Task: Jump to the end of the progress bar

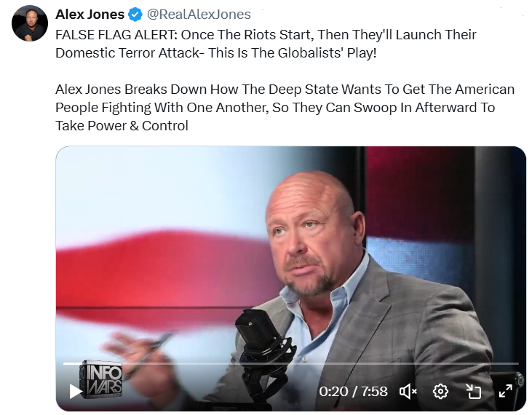Action: pos(517,363)
